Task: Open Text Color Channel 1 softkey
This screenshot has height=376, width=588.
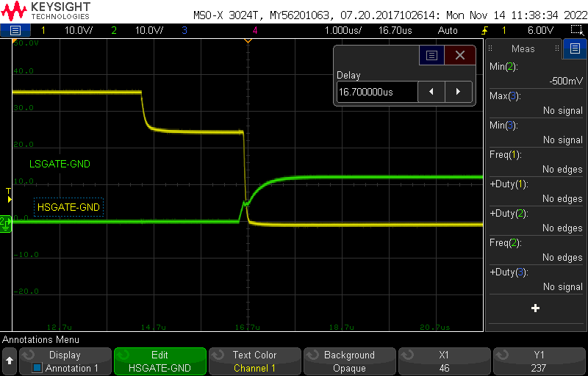Action: coord(254,361)
